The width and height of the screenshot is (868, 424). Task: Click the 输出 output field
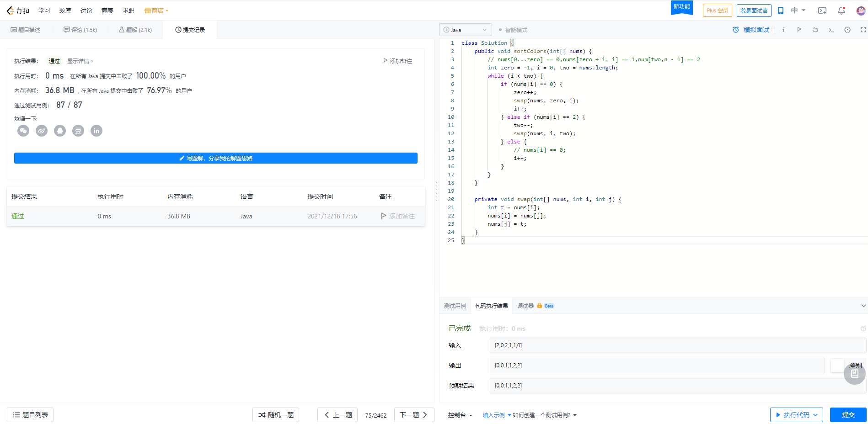(657, 366)
